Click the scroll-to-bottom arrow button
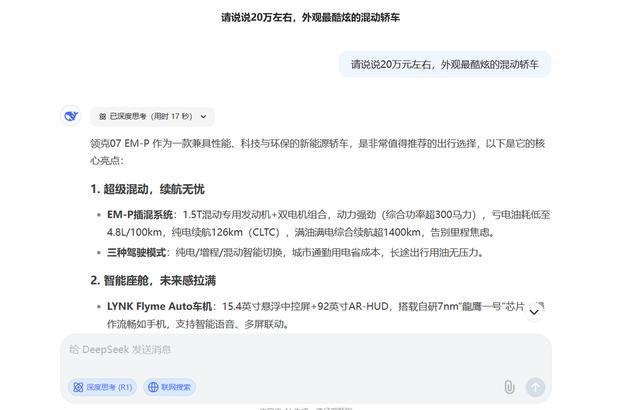640x410 pixels. pyautogui.click(x=534, y=312)
